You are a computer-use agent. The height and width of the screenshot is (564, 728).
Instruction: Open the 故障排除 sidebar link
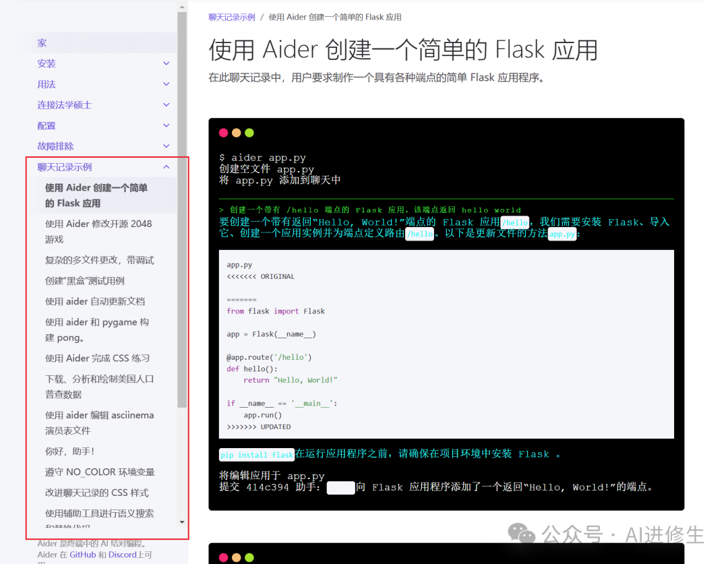click(56, 146)
